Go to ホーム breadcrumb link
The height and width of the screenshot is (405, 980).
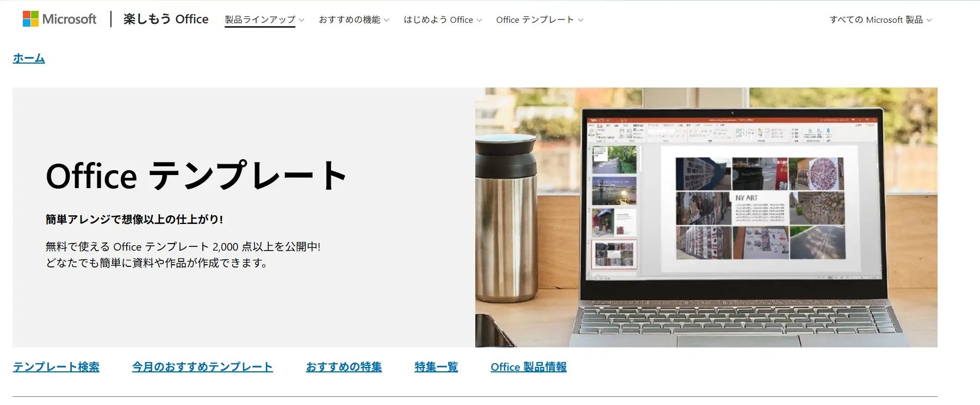click(x=29, y=58)
